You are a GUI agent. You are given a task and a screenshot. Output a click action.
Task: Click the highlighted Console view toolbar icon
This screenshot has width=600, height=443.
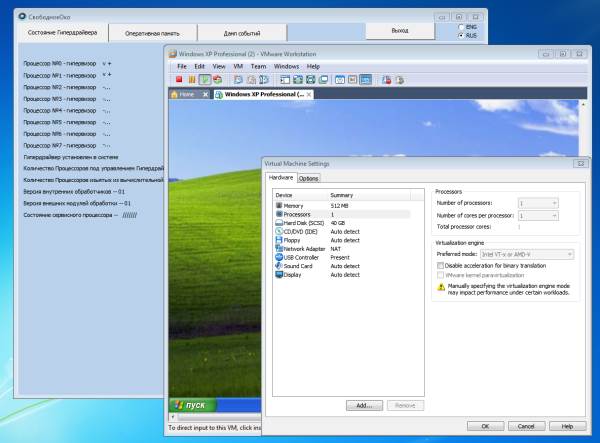pos(365,80)
